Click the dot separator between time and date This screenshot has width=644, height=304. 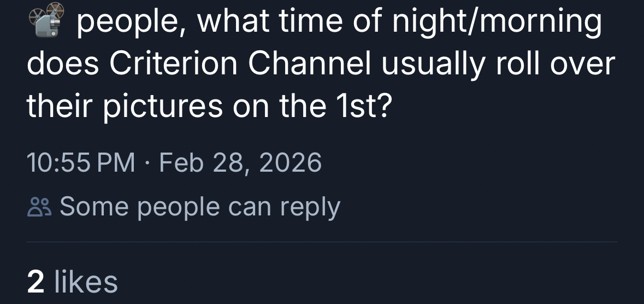147,163
